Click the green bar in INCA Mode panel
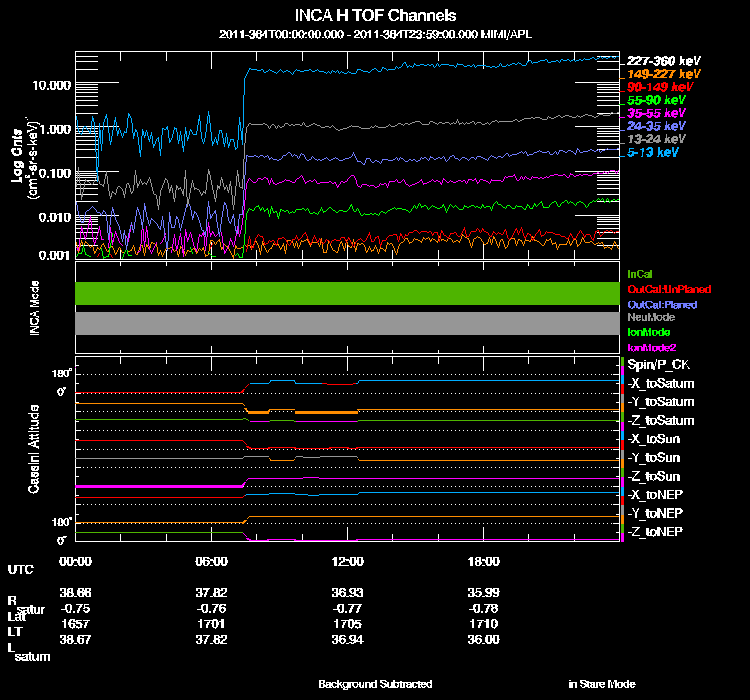 click(347, 293)
